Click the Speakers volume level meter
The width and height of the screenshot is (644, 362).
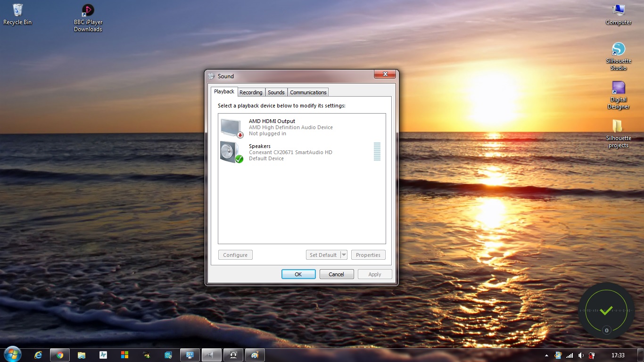377,152
